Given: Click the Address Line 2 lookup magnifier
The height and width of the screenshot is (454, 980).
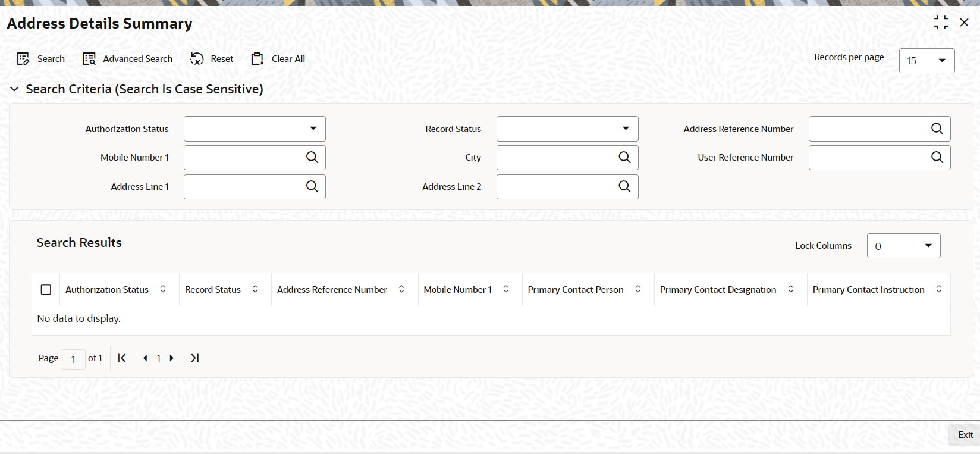Looking at the screenshot, I should tap(624, 186).
